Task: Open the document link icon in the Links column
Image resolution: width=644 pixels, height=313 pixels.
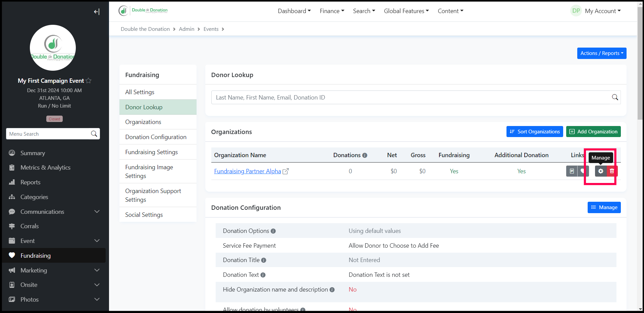Action: (572, 171)
